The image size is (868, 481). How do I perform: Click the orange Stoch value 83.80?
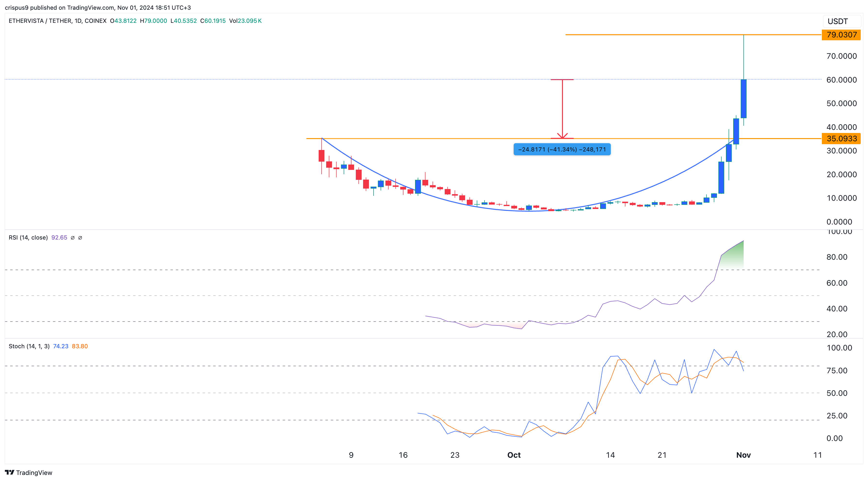(80, 346)
